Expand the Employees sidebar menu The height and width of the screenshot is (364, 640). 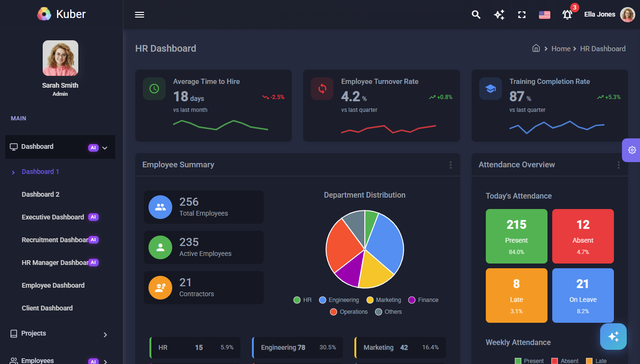60,360
